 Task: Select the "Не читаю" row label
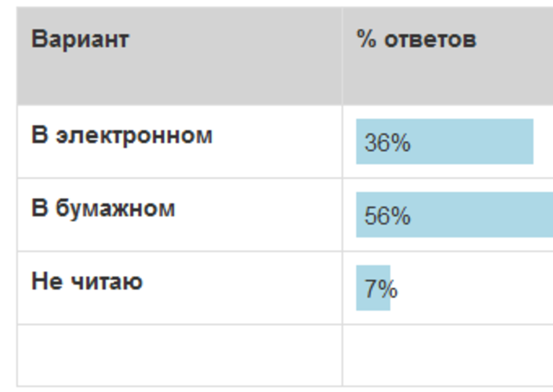(87, 281)
